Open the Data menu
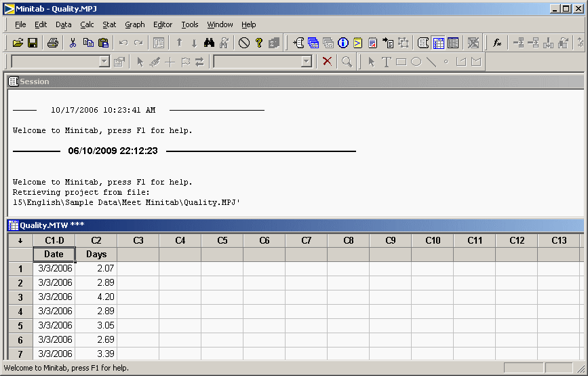Image resolution: width=588 pixels, height=376 pixels. [x=63, y=24]
